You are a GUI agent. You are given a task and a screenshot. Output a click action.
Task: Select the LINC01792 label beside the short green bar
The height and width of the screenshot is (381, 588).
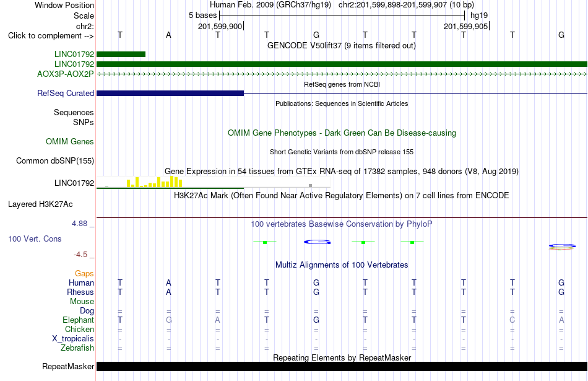[x=74, y=55]
